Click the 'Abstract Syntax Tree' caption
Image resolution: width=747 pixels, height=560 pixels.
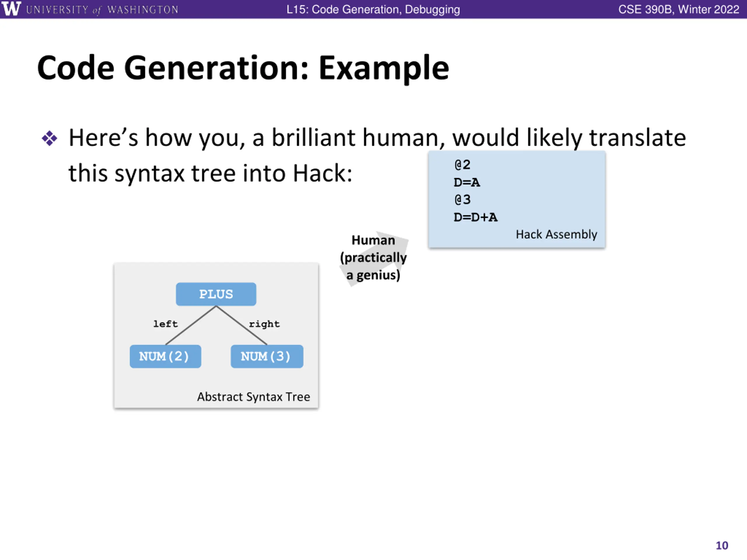point(254,397)
